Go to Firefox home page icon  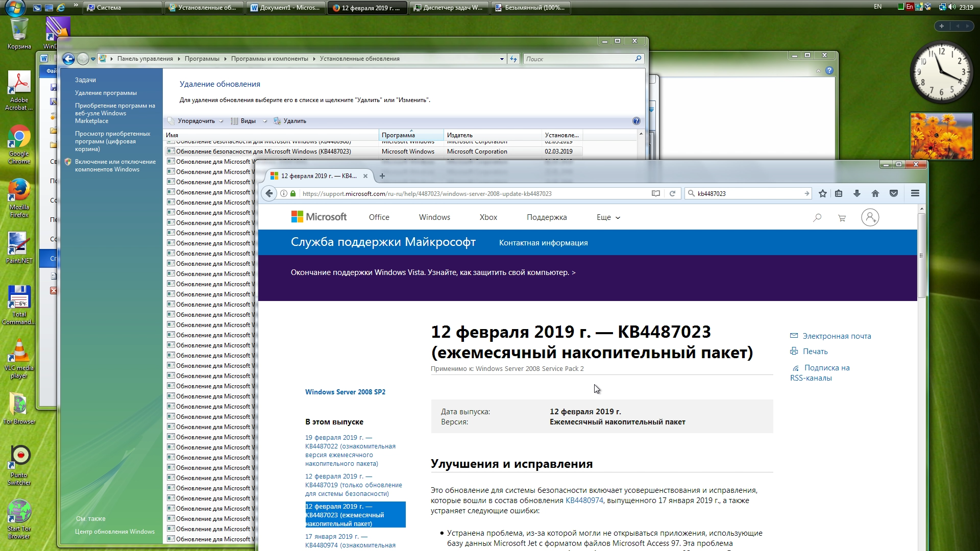click(875, 193)
